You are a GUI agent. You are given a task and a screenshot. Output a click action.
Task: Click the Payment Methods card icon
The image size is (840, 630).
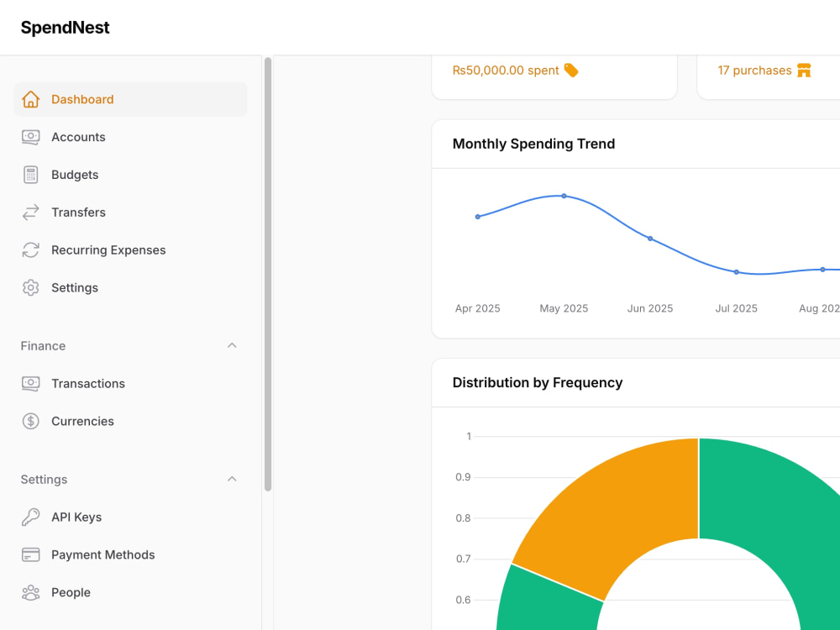point(30,555)
